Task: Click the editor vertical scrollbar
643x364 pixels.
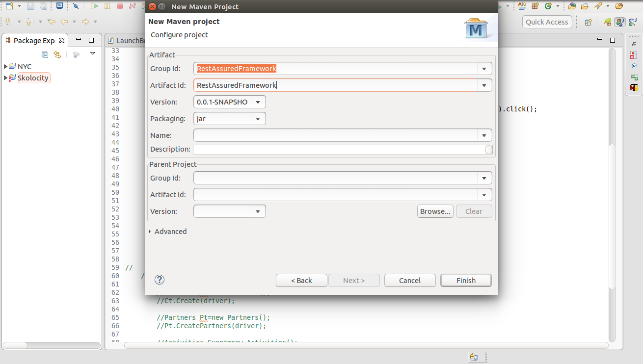Action: pos(611,194)
